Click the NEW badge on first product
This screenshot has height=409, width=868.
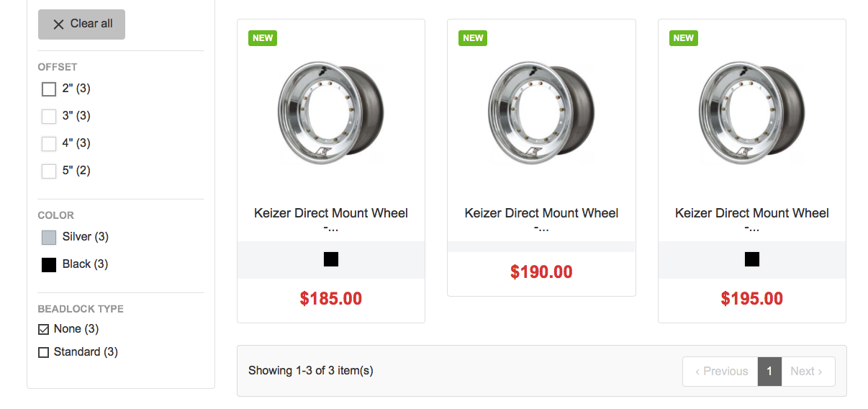coord(263,38)
